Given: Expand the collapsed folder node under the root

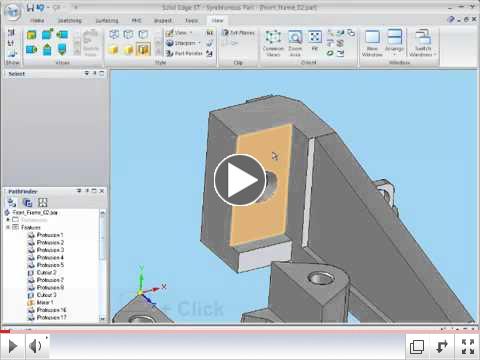Looking at the screenshot, I should pyautogui.click(x=8, y=220).
